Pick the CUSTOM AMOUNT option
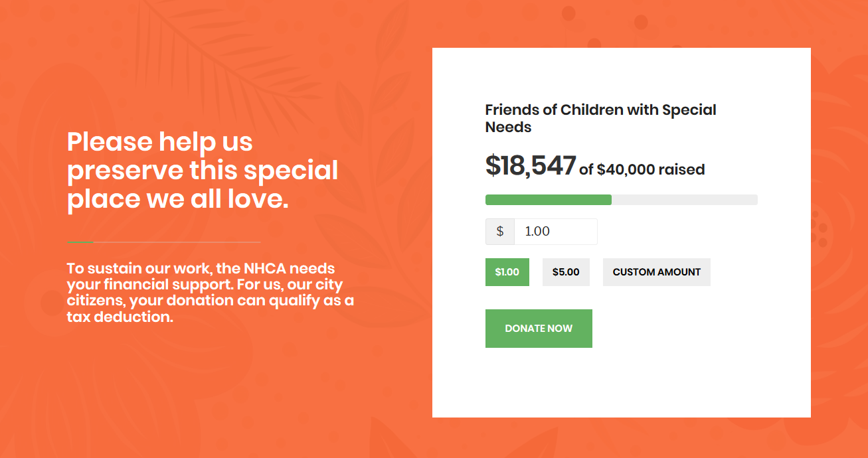 coord(657,272)
